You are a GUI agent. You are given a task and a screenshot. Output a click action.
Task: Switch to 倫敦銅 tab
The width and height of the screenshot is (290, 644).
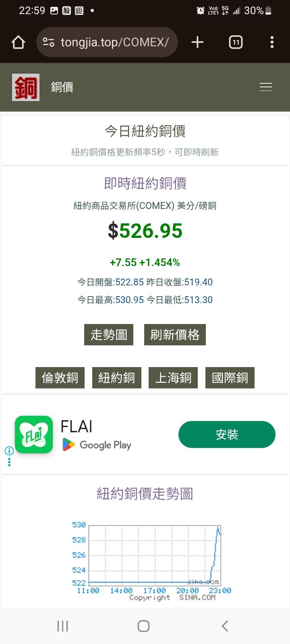[60, 378]
